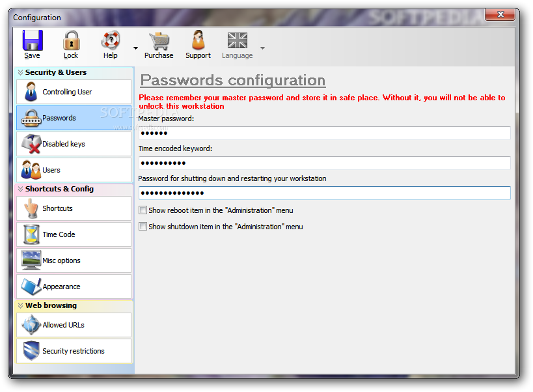
Task: Select Appearance icon
Action: [x=31, y=287]
